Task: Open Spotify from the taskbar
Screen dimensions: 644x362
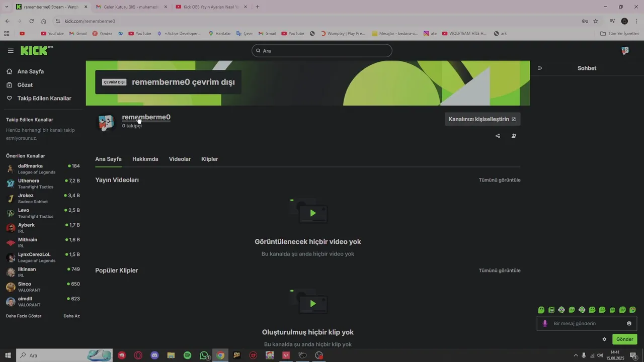Action: (x=187, y=355)
